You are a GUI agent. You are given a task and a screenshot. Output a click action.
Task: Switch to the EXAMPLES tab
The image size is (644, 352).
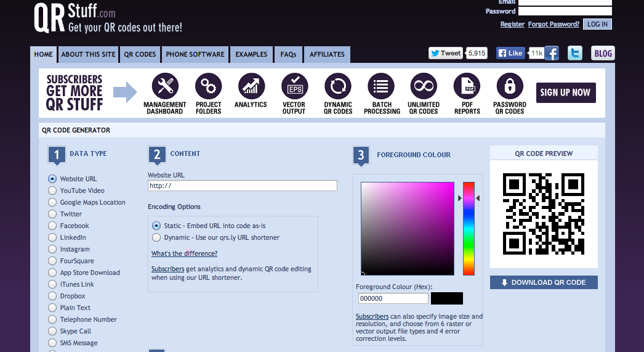(251, 54)
